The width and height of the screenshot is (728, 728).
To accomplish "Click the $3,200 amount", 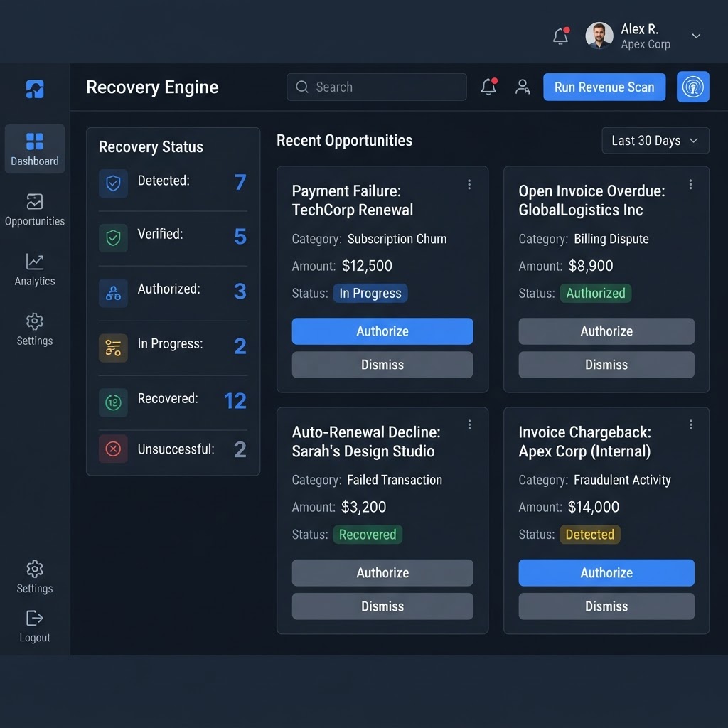I will (363, 506).
